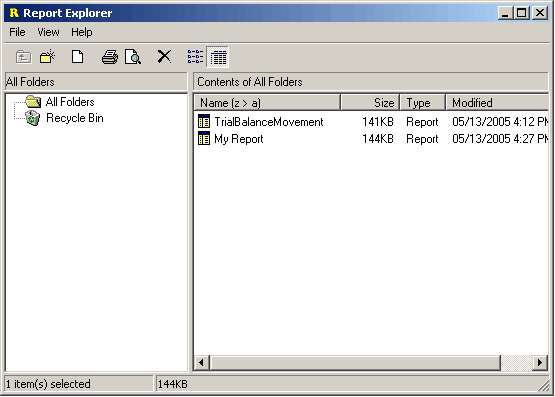Click the TrialBalanceMovement report icon
Image resolution: width=555 pixels, height=397 pixels.
(x=204, y=121)
